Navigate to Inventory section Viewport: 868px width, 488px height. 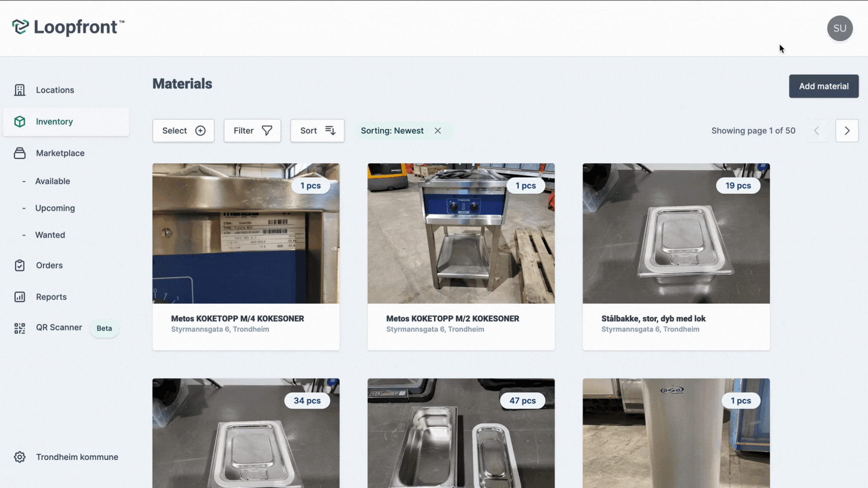click(x=54, y=122)
